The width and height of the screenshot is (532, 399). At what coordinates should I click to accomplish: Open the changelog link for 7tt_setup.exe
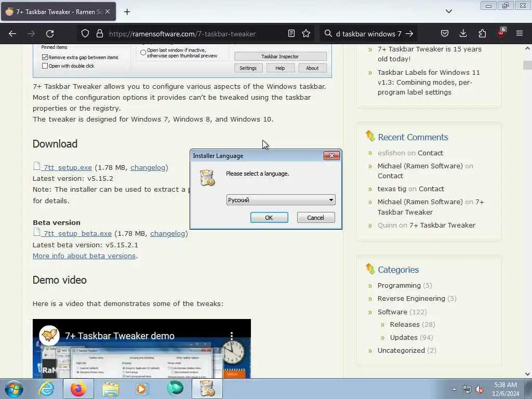point(148,167)
